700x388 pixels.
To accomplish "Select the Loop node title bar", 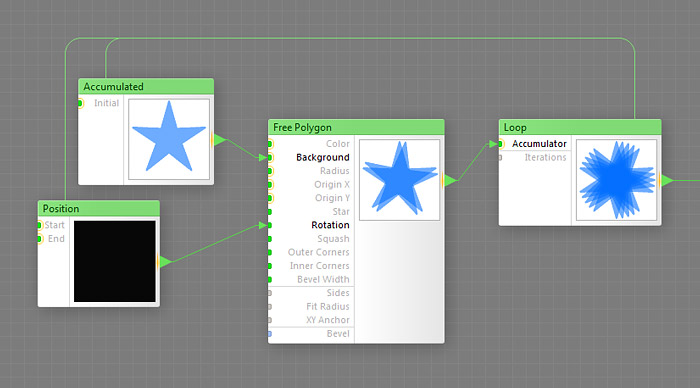I will pos(580,127).
